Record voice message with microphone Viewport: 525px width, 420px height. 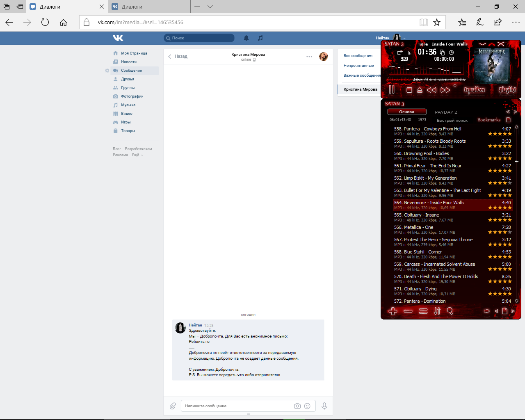click(324, 406)
